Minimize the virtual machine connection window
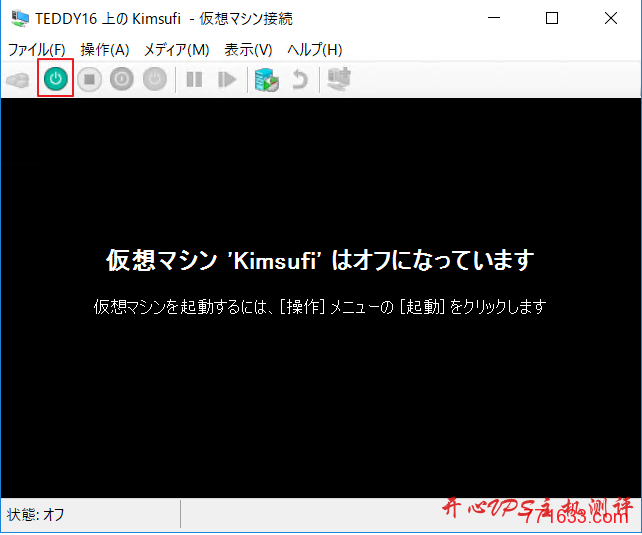 (494, 18)
